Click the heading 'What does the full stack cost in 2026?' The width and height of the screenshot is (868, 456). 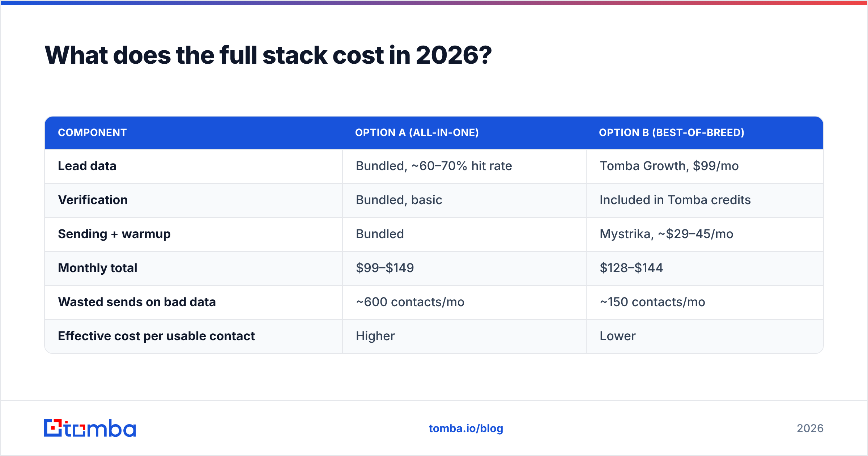[268, 55]
